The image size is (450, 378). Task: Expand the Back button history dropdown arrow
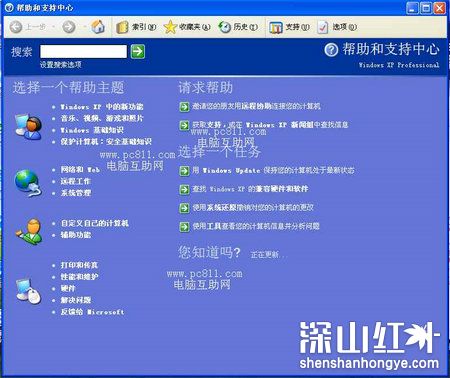[53, 27]
